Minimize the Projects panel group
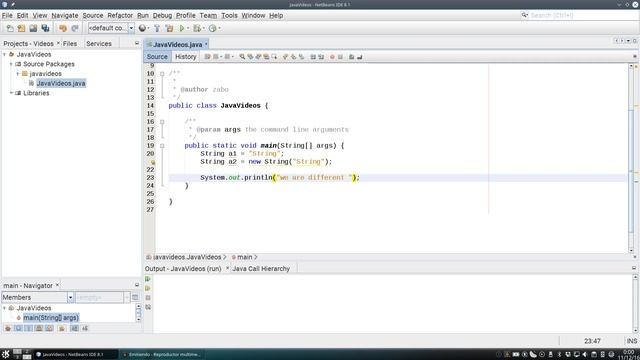This screenshot has height=360, width=640. coord(137,43)
